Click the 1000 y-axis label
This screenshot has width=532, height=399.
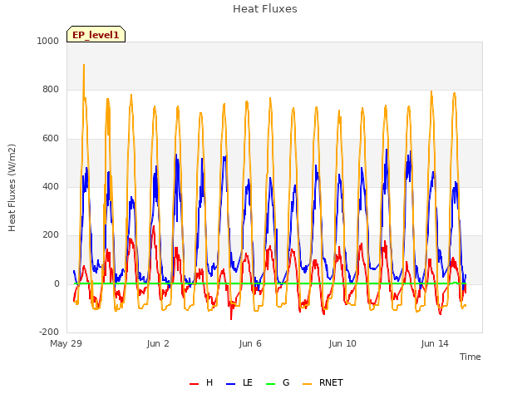pyautogui.click(x=48, y=41)
